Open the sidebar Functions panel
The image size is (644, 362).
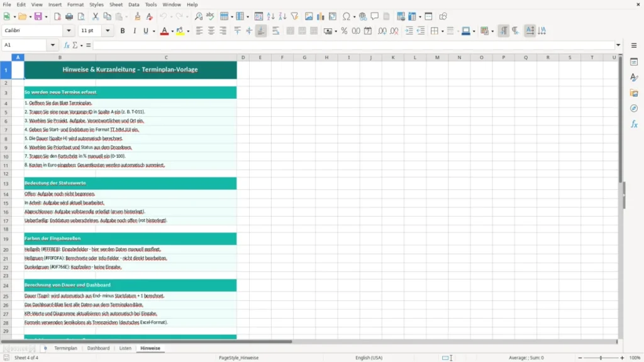(x=634, y=124)
